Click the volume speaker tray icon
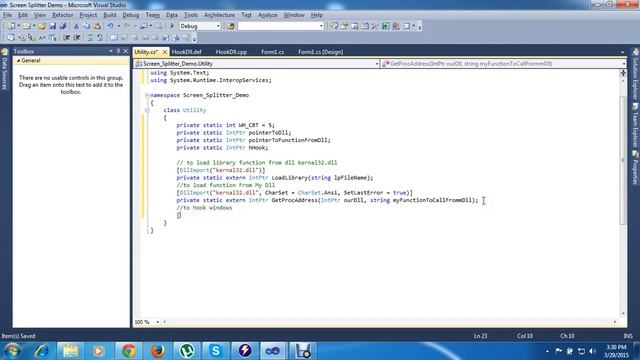The height and width of the screenshot is (360, 640). tap(592, 351)
